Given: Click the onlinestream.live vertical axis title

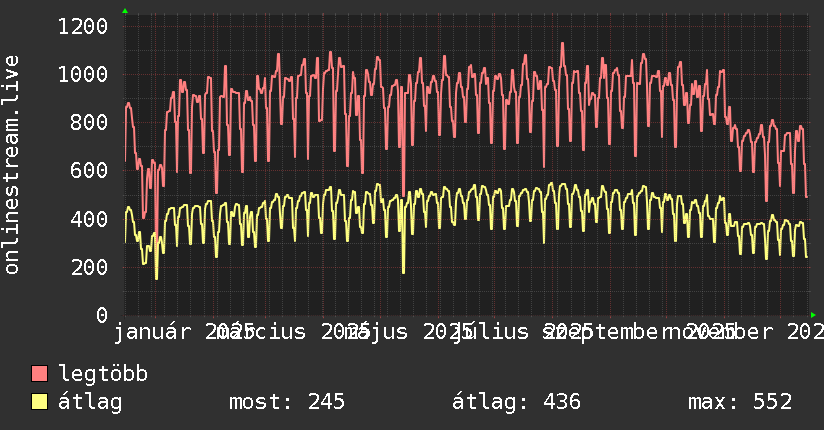Looking at the screenshot, I should (x=12, y=165).
